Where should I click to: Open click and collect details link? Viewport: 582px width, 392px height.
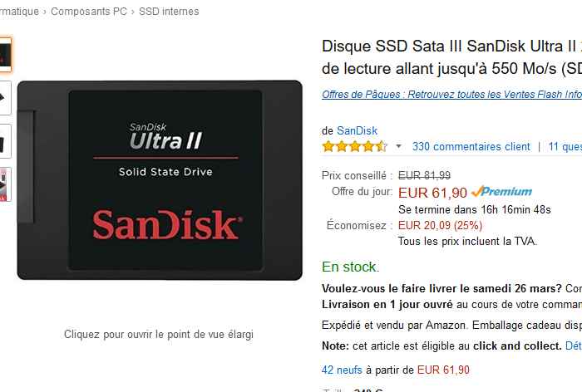pos(574,346)
